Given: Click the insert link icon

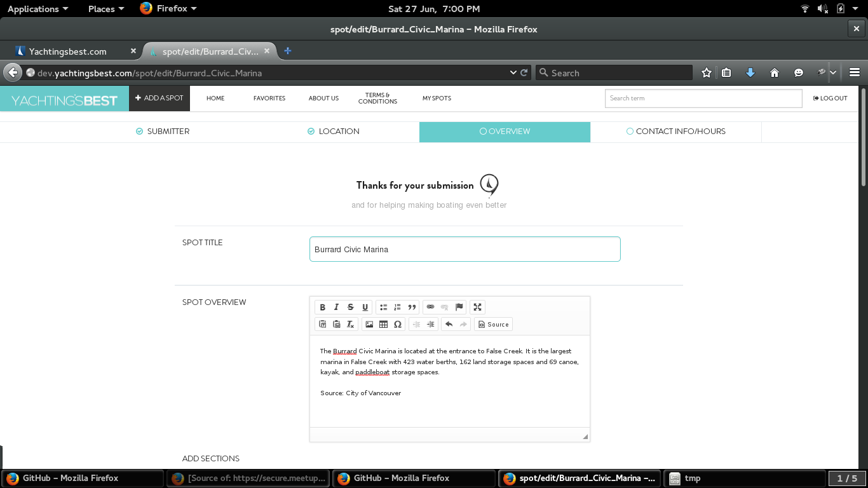Looking at the screenshot, I should pyautogui.click(x=430, y=308).
